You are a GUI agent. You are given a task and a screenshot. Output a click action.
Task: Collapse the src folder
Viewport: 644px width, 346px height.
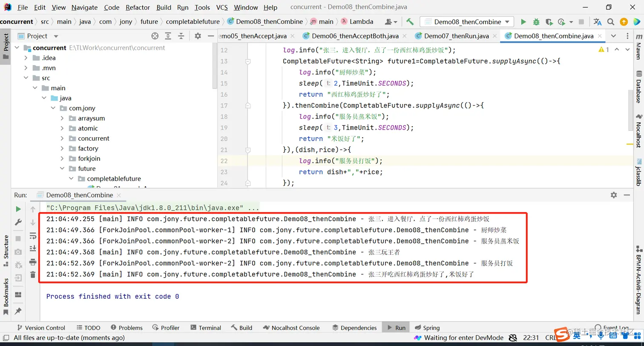[26, 78]
